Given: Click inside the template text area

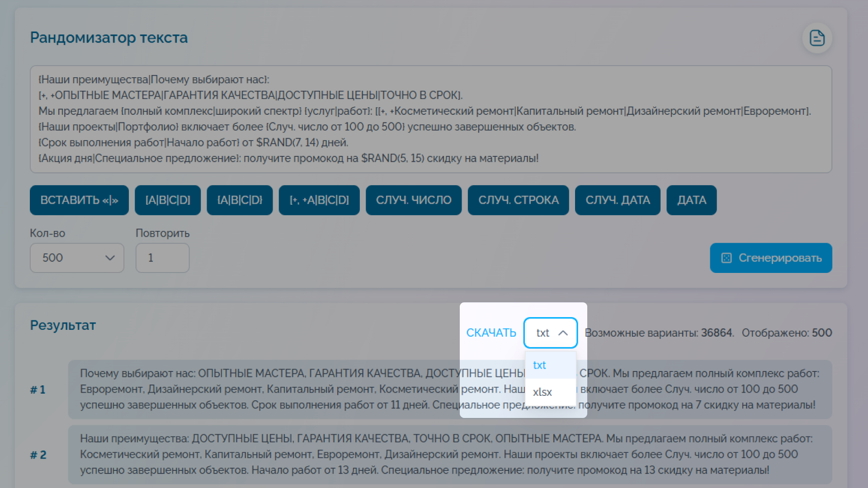Looking at the screenshot, I should 431,119.
